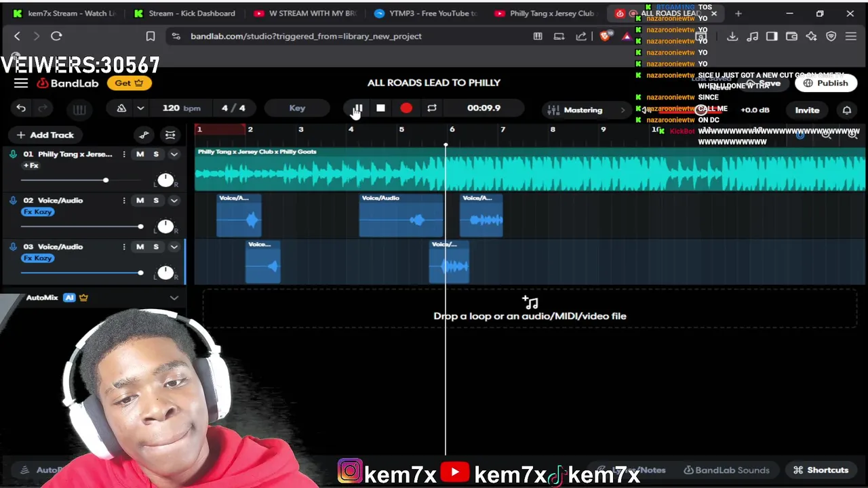Image resolution: width=868 pixels, height=488 pixels.
Task: Bookmark this page
Action: pos(151,36)
